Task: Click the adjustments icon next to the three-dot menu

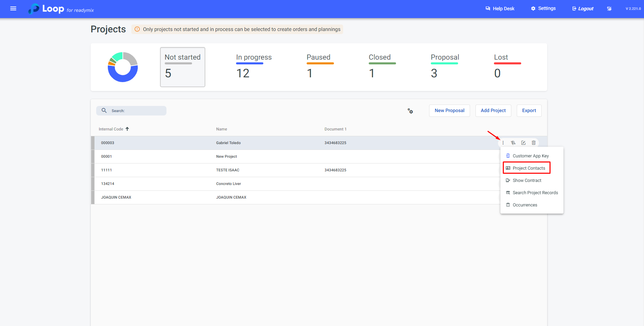Action: pyautogui.click(x=513, y=143)
